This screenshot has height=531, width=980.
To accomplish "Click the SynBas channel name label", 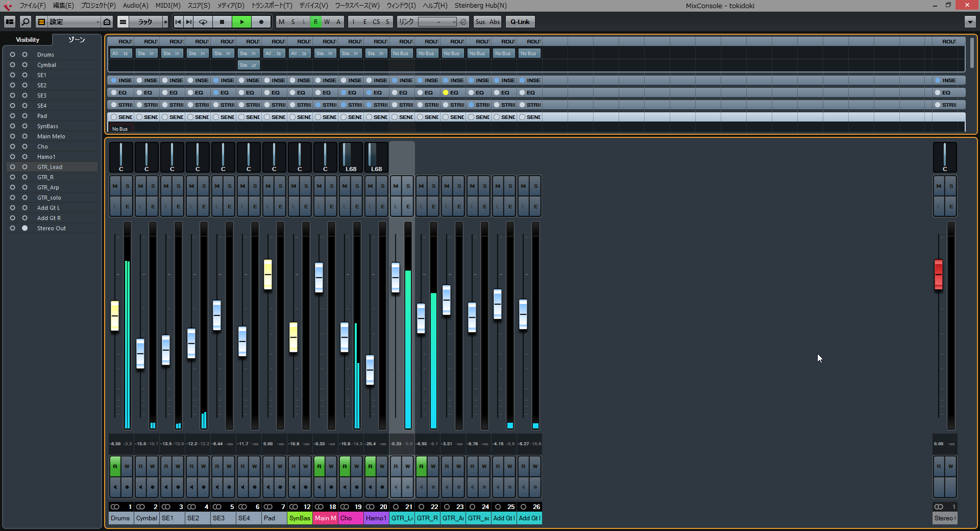I will 300,518.
